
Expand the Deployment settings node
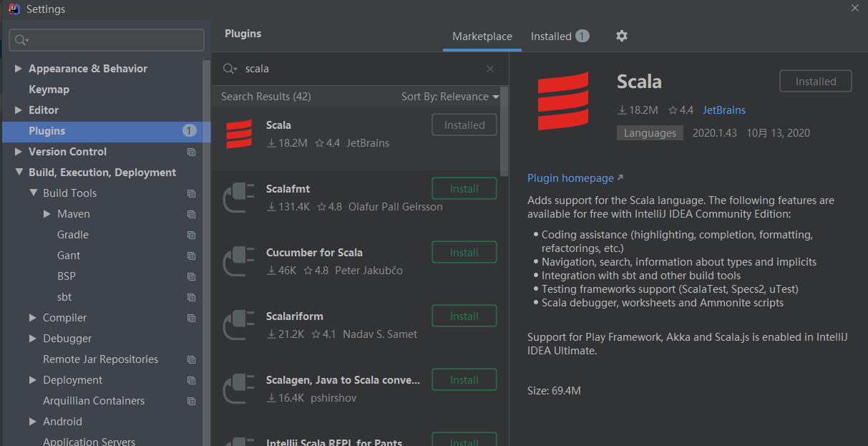(x=33, y=380)
